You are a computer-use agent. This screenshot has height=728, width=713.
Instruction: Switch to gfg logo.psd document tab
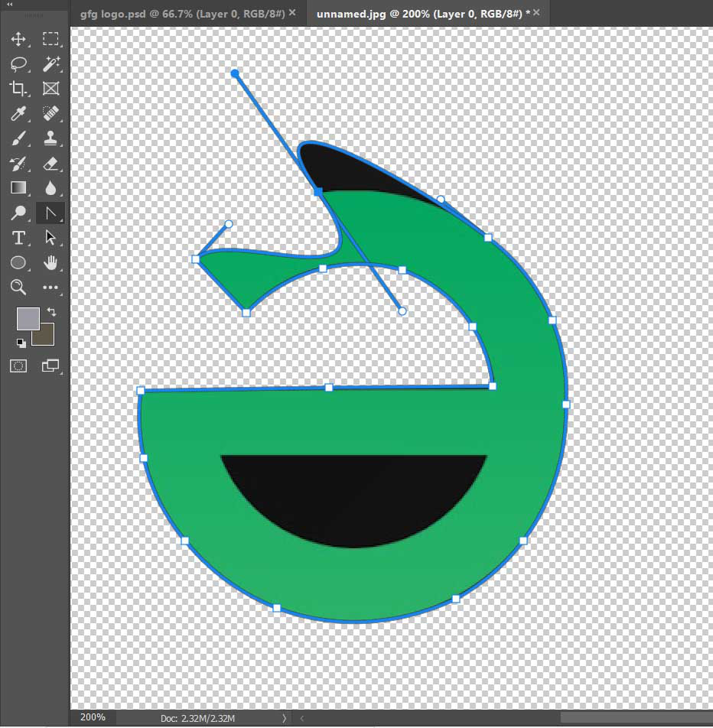(182, 14)
